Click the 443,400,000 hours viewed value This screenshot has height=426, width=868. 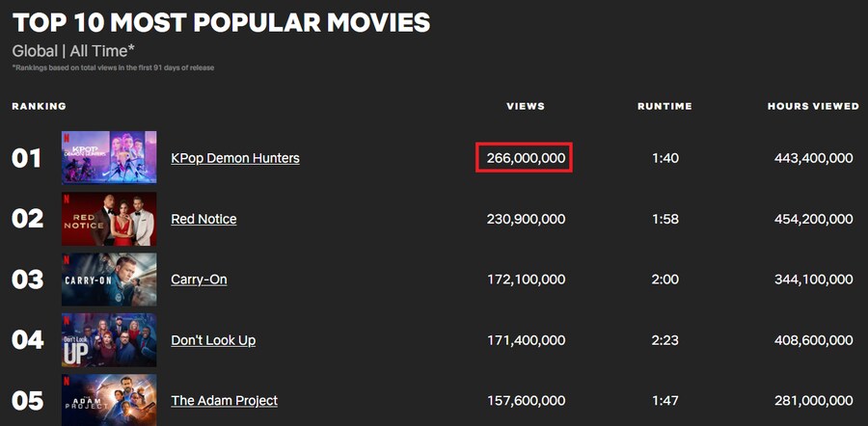pyautogui.click(x=813, y=158)
